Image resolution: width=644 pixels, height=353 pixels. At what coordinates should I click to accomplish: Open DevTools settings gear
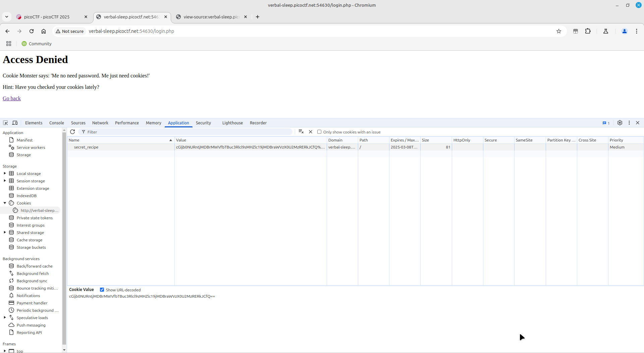(620, 123)
